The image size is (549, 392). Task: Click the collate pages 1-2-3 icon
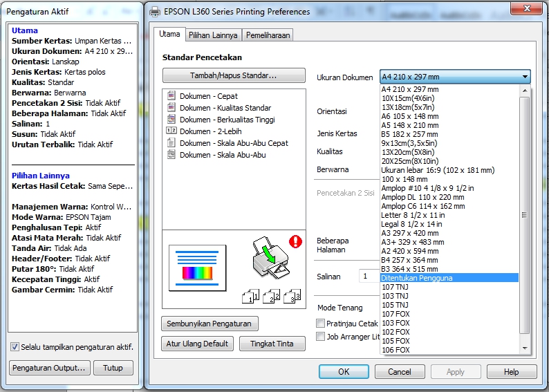point(272,297)
